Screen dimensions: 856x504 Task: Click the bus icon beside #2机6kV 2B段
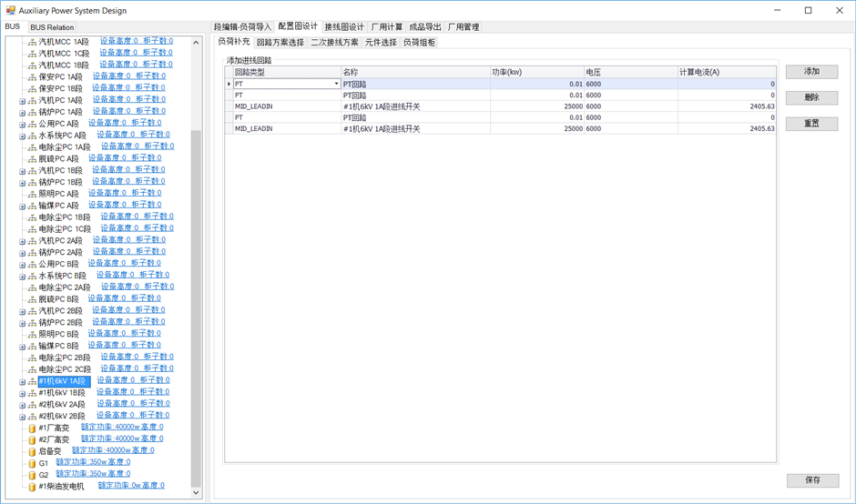(x=32, y=416)
